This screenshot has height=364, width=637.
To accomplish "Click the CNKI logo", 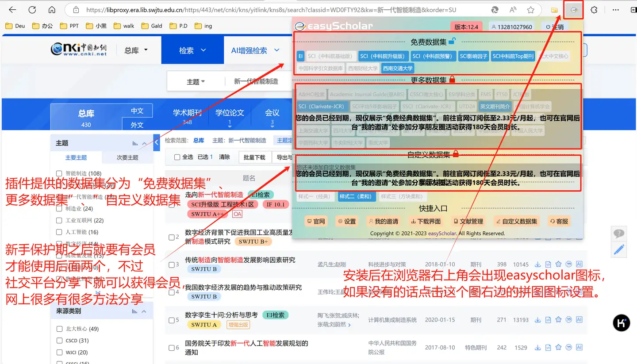I will click(x=79, y=49).
